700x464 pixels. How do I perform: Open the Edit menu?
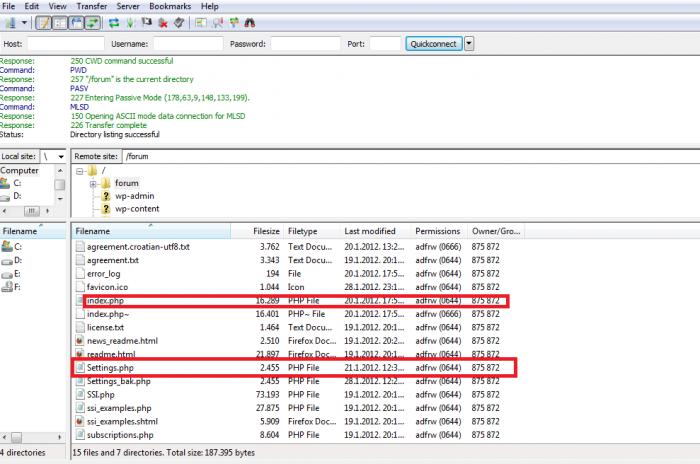click(x=31, y=6)
